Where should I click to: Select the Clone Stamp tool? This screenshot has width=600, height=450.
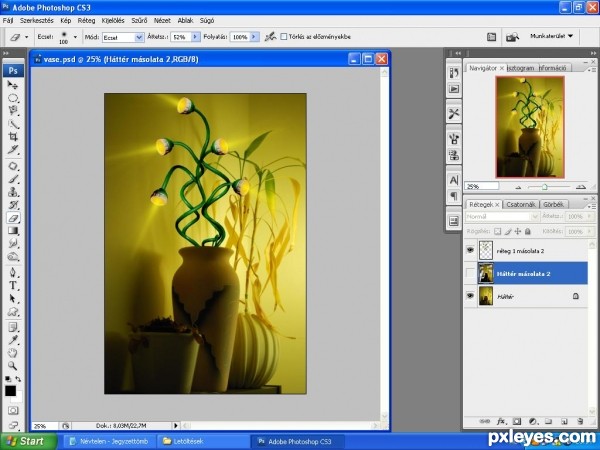[13, 192]
